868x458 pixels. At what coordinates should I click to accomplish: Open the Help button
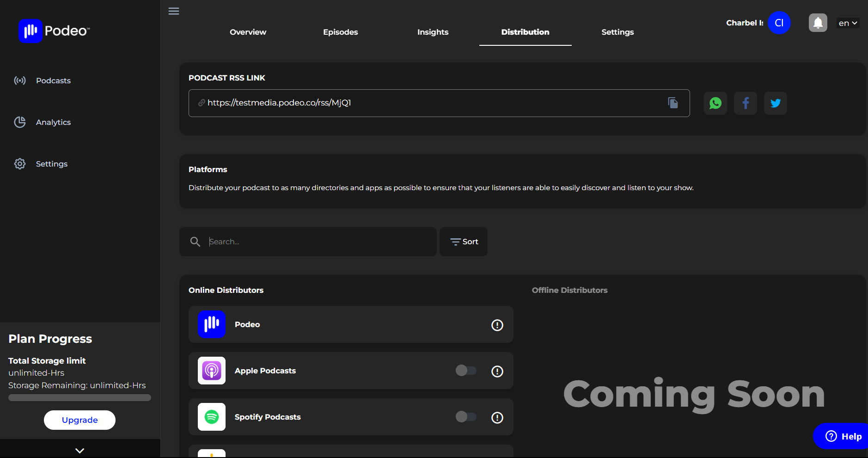(x=841, y=436)
